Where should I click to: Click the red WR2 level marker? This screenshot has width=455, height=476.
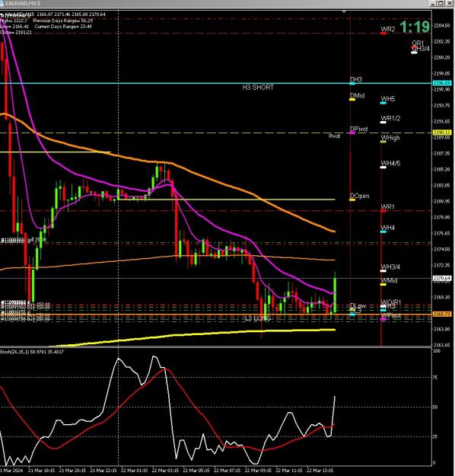click(x=383, y=33)
